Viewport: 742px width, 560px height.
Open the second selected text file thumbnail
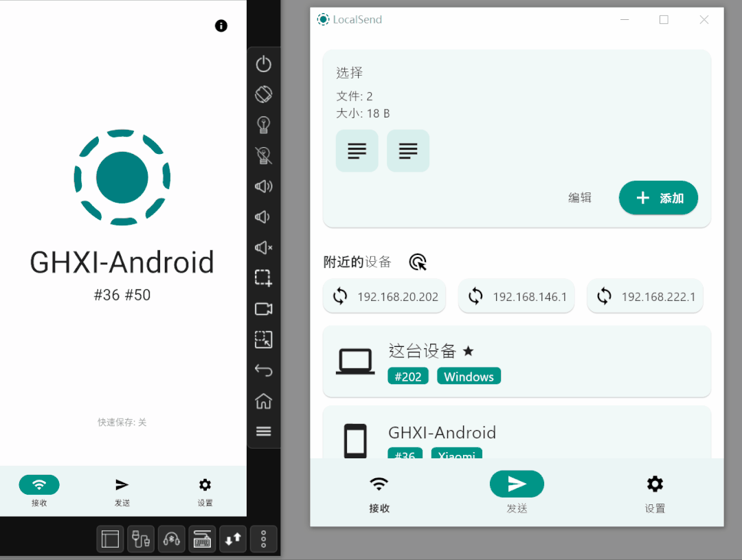tap(408, 151)
